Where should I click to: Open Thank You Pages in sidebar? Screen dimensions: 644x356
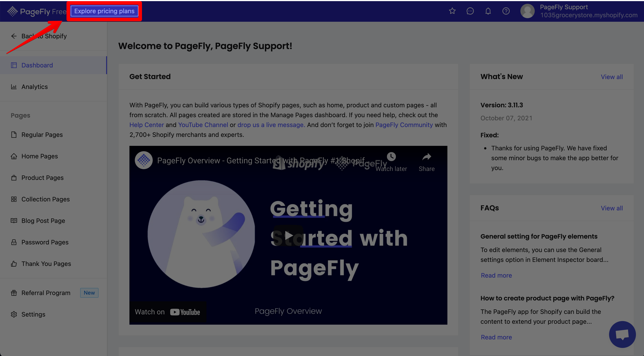click(53, 264)
